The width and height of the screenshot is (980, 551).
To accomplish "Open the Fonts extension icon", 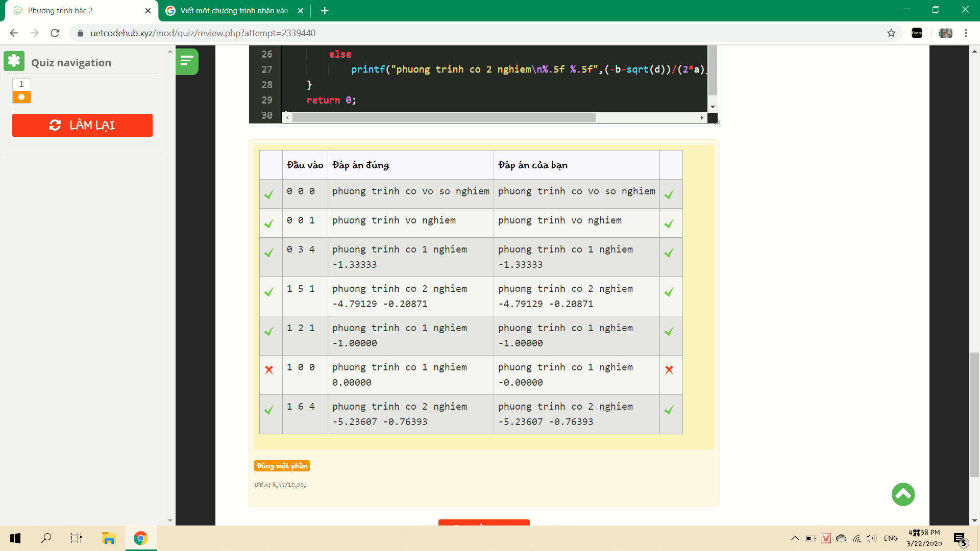I will pyautogui.click(x=917, y=33).
